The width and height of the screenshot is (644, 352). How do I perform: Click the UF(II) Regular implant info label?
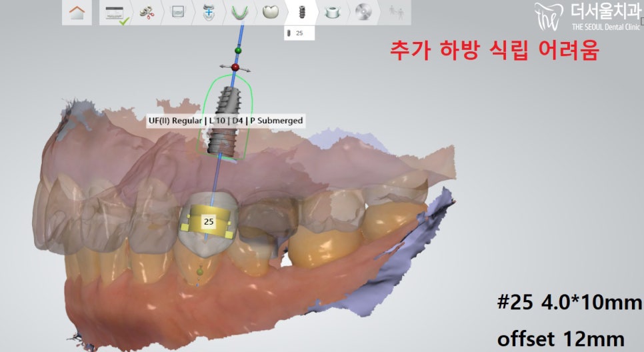tap(225, 121)
